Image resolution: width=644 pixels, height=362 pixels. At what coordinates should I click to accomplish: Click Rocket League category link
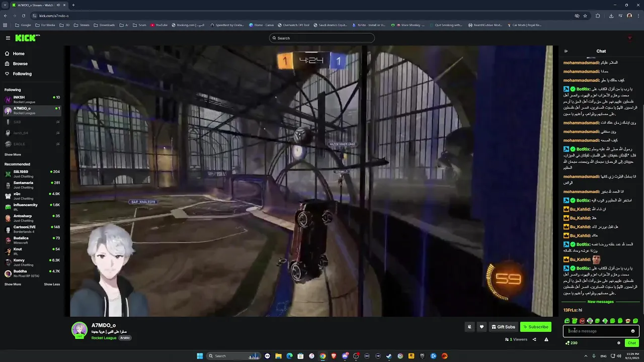point(104,338)
